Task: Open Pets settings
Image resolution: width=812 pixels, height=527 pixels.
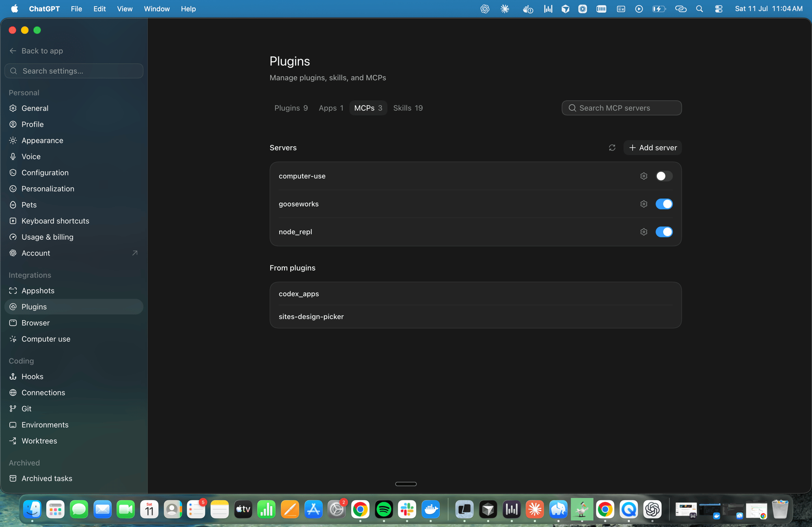Action: click(x=74, y=205)
